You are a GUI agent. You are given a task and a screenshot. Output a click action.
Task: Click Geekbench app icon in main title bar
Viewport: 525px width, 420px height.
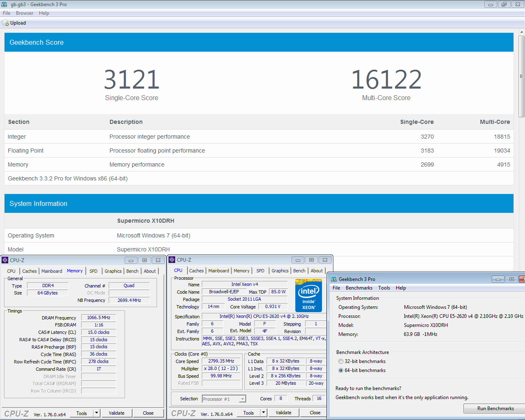point(4,4)
